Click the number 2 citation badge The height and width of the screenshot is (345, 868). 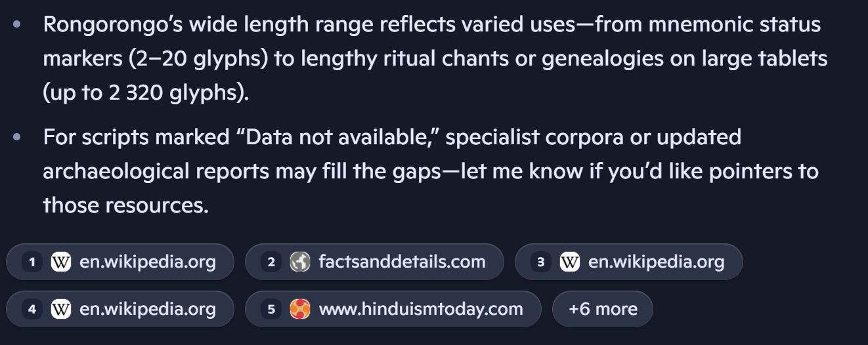pos(271,262)
